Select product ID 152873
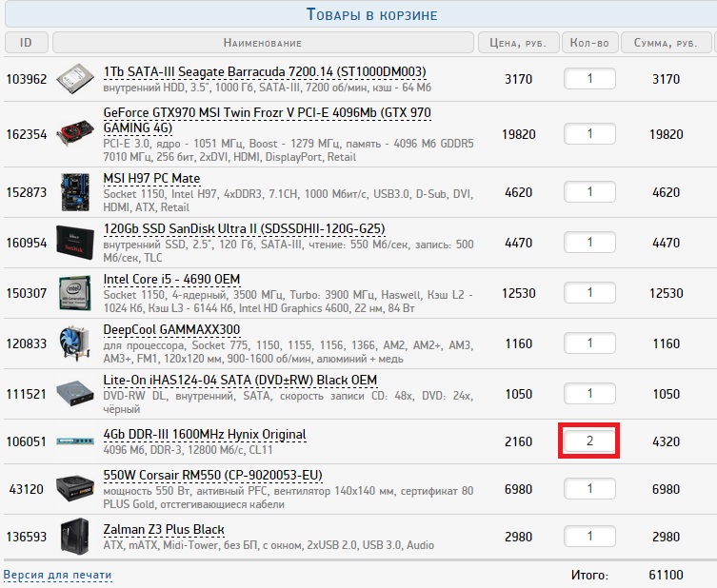Screen dimensions: 717x588 27,192
